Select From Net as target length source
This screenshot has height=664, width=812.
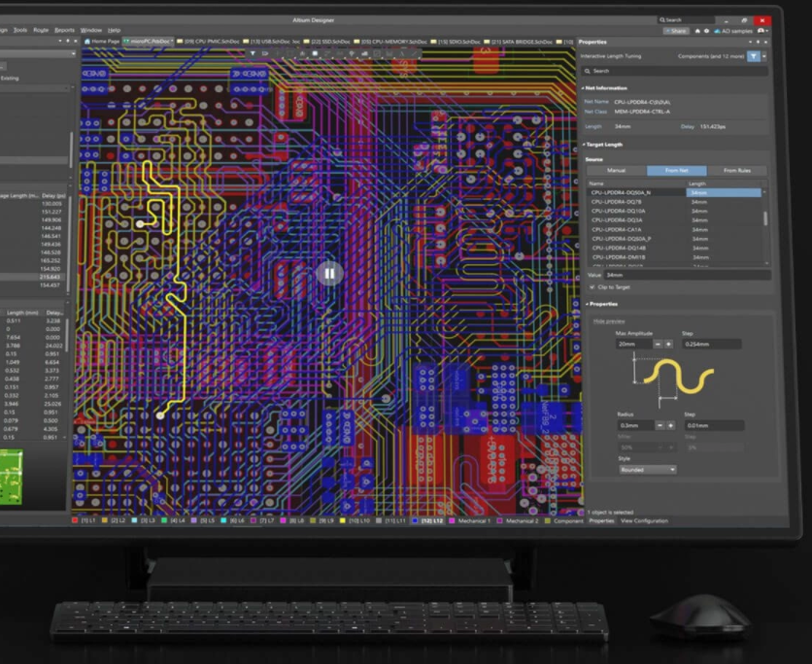676,170
